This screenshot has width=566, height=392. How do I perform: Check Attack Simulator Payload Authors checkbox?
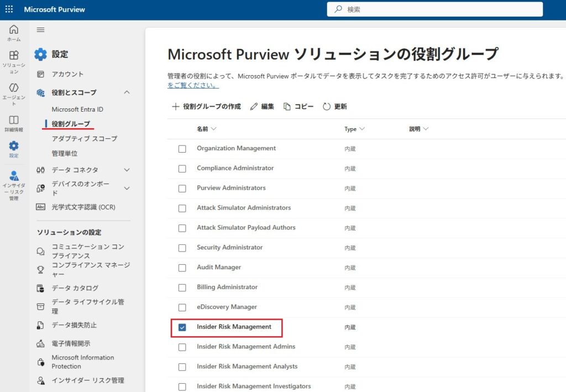point(182,228)
